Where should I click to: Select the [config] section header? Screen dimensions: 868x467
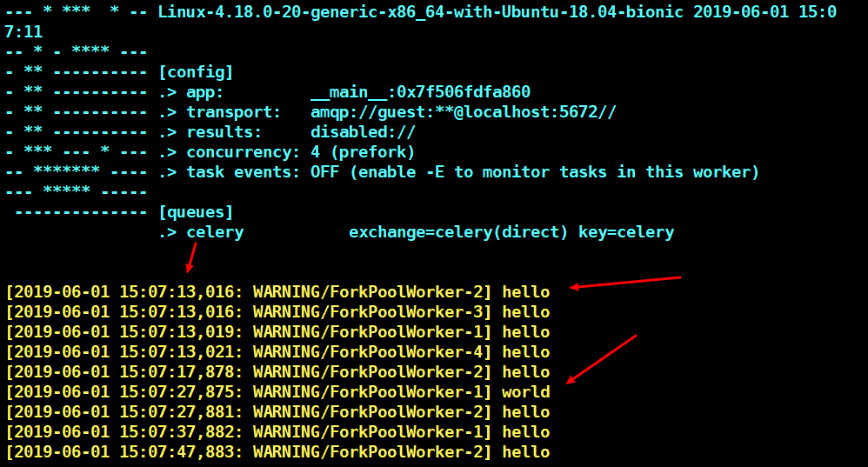(196, 72)
